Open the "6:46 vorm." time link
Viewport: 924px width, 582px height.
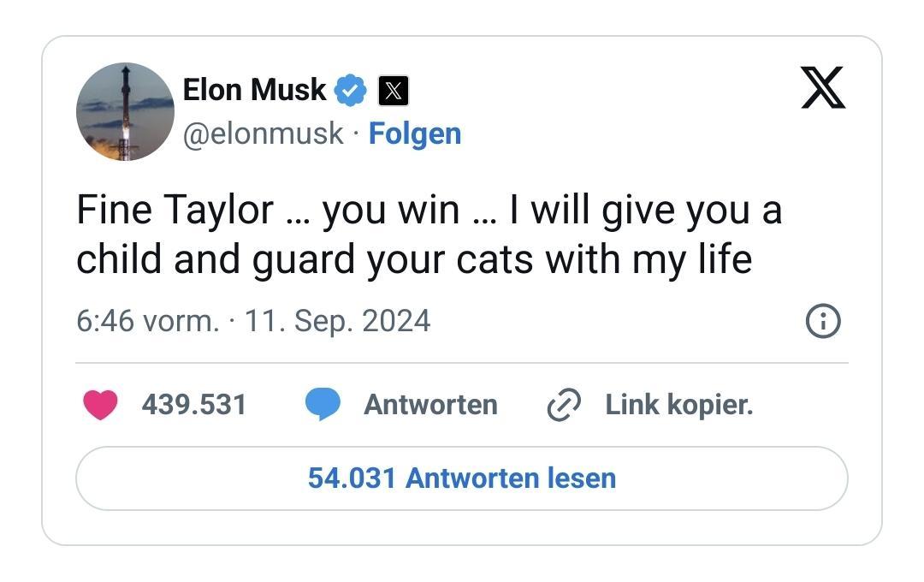coord(147,321)
